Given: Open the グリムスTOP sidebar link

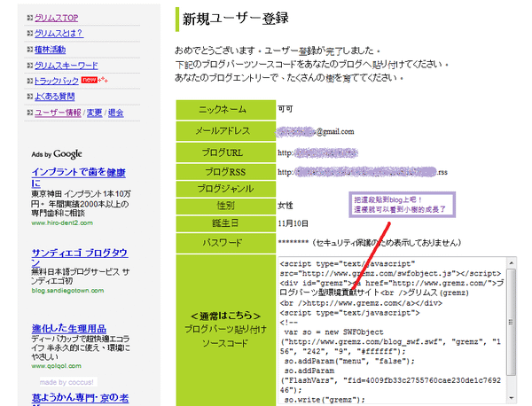Looking at the screenshot, I should [x=56, y=18].
